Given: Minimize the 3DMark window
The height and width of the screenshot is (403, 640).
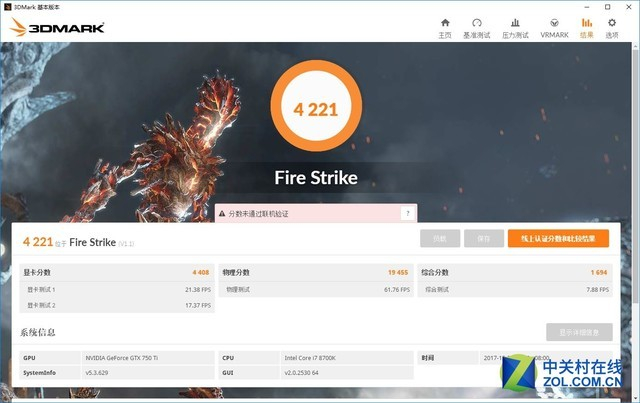Looking at the screenshot, I should [587, 7].
